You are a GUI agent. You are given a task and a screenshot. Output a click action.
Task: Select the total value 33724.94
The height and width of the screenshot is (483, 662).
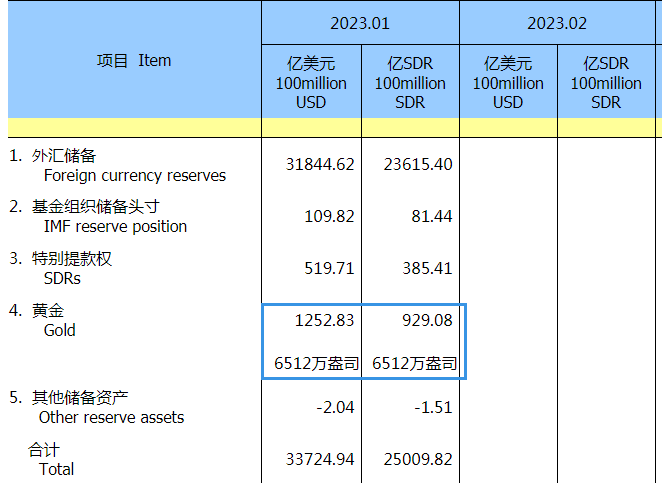[320, 459]
